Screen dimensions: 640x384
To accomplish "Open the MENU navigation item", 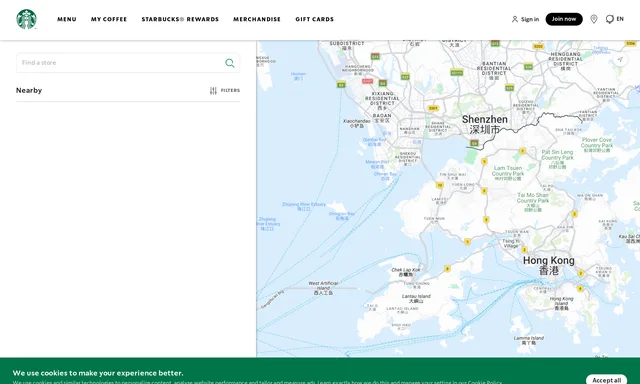I will pyautogui.click(x=67, y=19).
